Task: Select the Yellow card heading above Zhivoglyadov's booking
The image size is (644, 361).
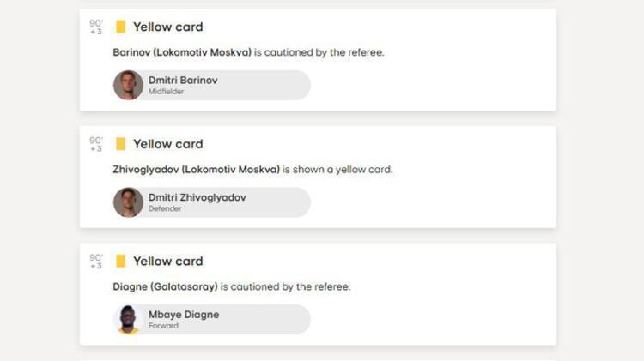Action: [x=167, y=144]
